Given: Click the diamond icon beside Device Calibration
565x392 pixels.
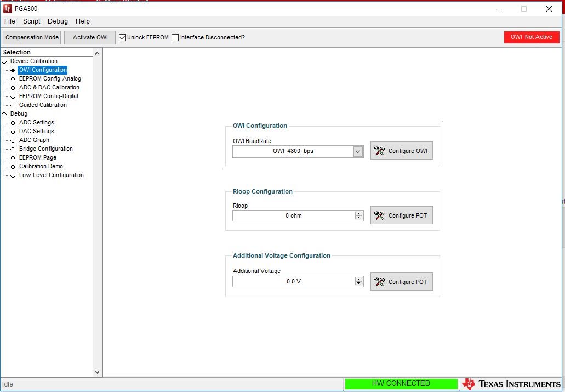Looking at the screenshot, I should [4, 61].
